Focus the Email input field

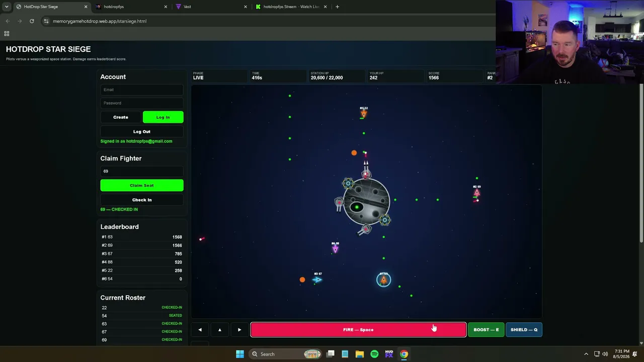coord(142,89)
